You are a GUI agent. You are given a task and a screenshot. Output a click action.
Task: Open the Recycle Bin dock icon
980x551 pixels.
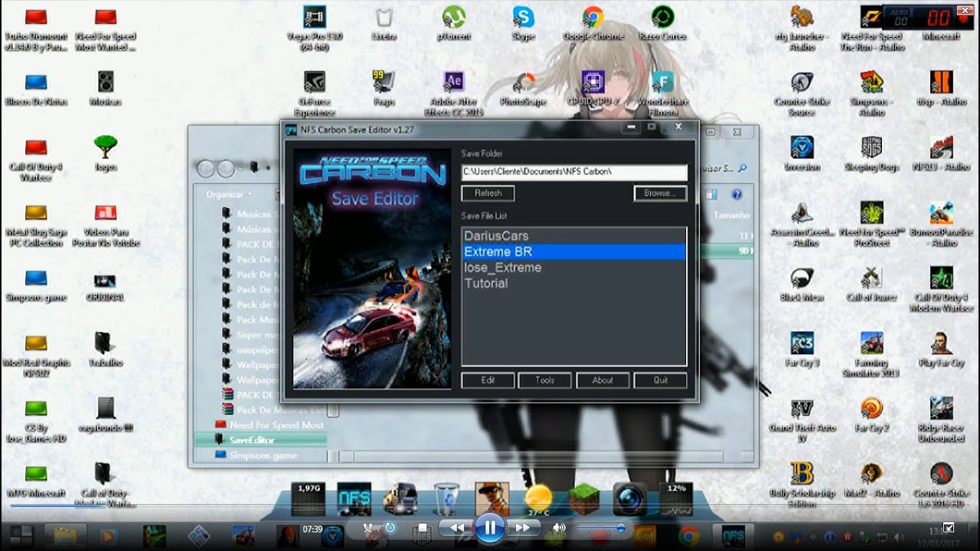click(x=446, y=500)
